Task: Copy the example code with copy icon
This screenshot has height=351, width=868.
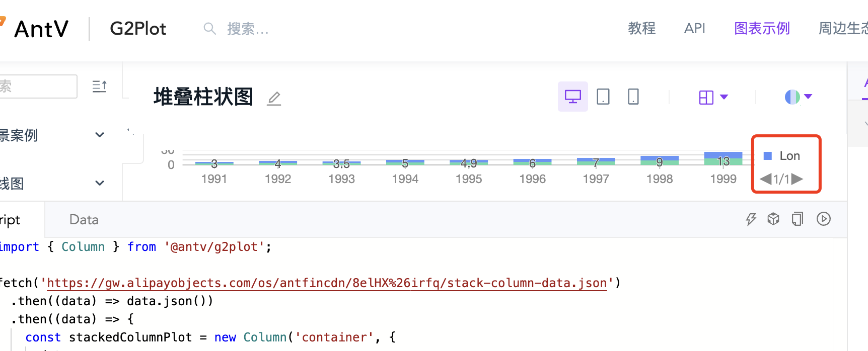Action: click(798, 219)
